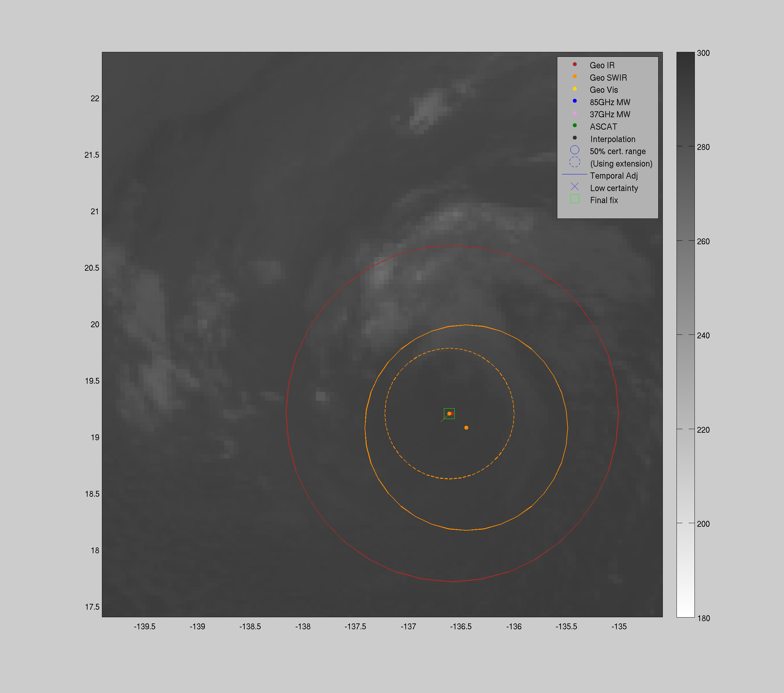Viewport: 784px width, 693px height.
Task: Select the green Final fix square on map
Action: (x=449, y=413)
